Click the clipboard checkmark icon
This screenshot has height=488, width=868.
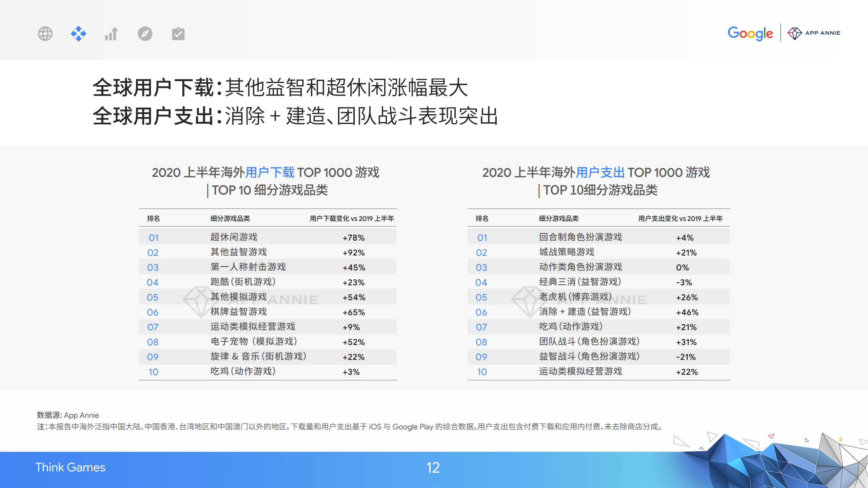178,34
